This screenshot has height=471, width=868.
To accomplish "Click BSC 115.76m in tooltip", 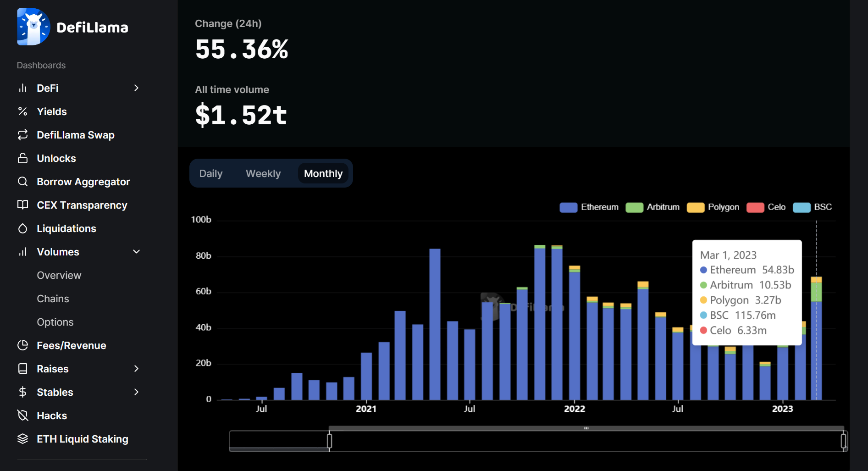I will coord(738,315).
